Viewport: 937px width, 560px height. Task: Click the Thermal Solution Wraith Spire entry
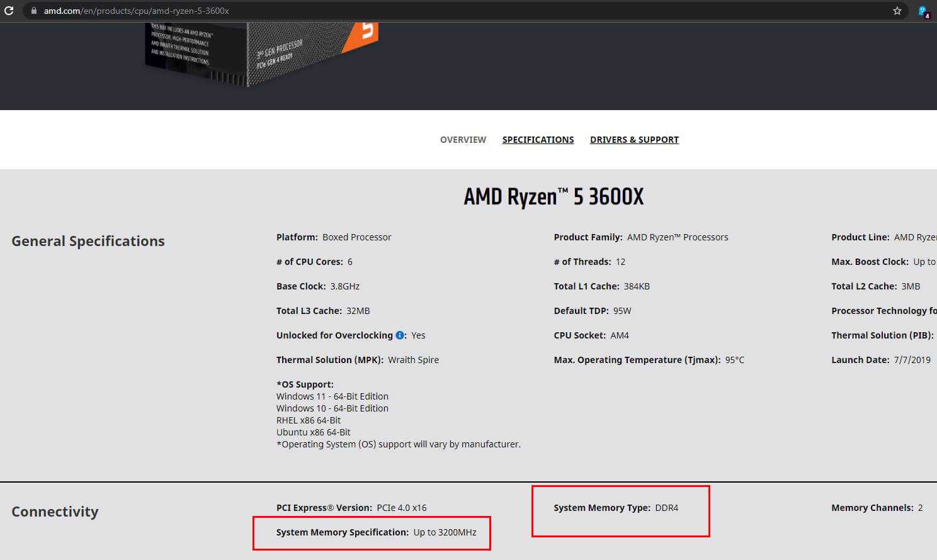pos(357,360)
